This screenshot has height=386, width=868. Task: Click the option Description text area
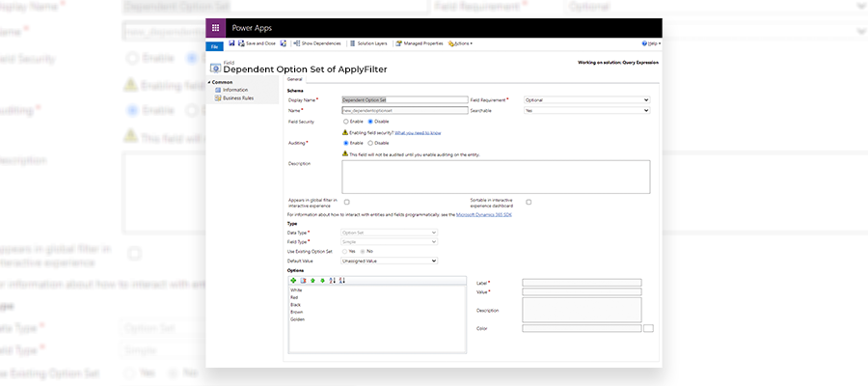pyautogui.click(x=582, y=310)
